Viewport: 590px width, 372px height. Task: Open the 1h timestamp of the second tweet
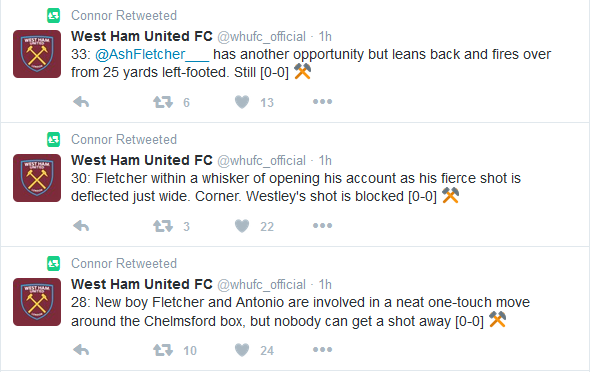(325, 161)
